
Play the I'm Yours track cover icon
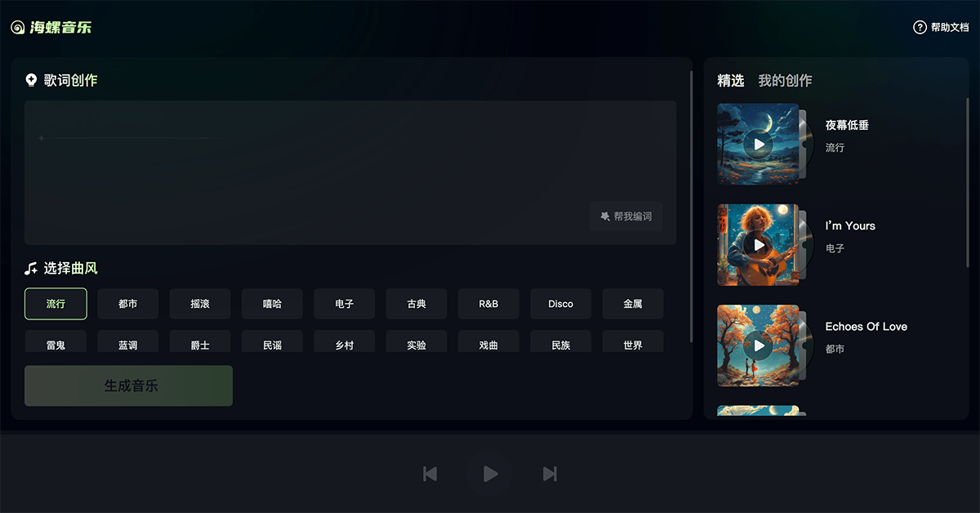pos(759,244)
